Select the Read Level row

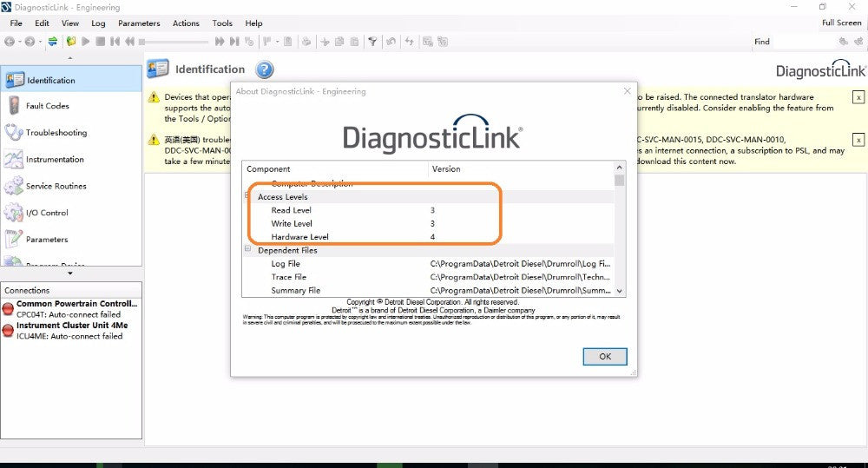click(x=428, y=210)
